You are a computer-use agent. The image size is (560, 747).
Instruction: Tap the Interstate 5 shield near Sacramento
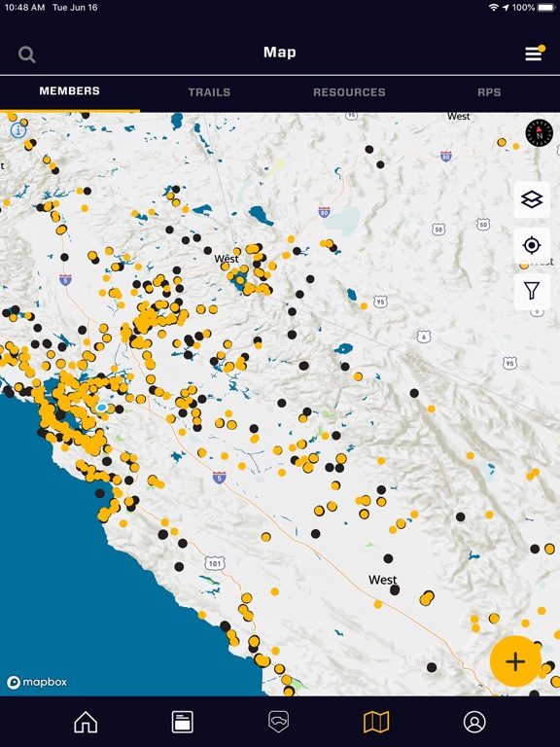65,280
